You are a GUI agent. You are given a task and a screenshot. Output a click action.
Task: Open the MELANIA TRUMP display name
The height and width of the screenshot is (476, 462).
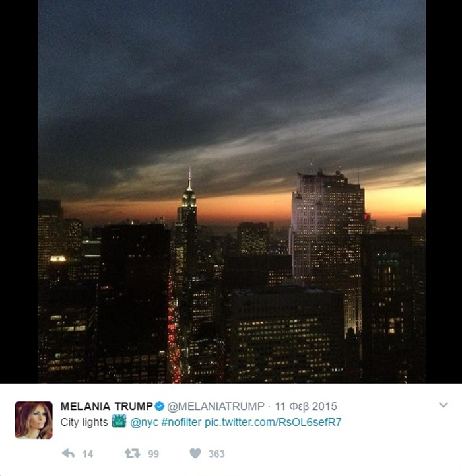click(106, 406)
